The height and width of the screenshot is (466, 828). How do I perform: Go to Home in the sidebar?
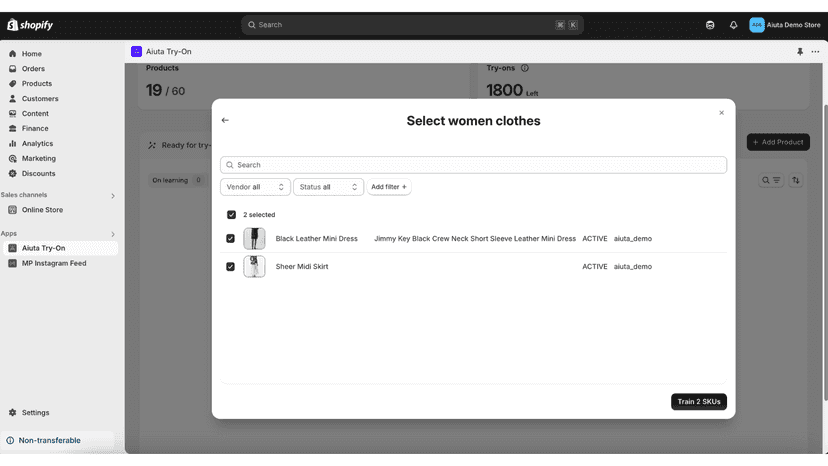tap(32, 54)
